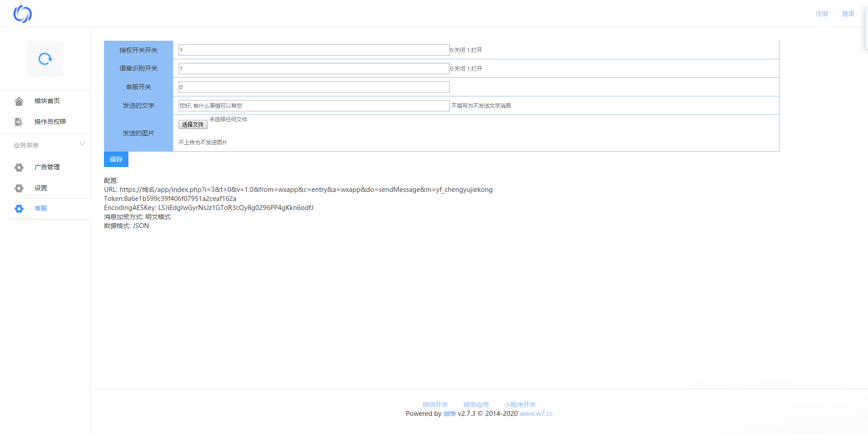Viewport: 868px width, 434px height.
Task: Click the gear icon beside 广告管理
Action: pos(19,167)
